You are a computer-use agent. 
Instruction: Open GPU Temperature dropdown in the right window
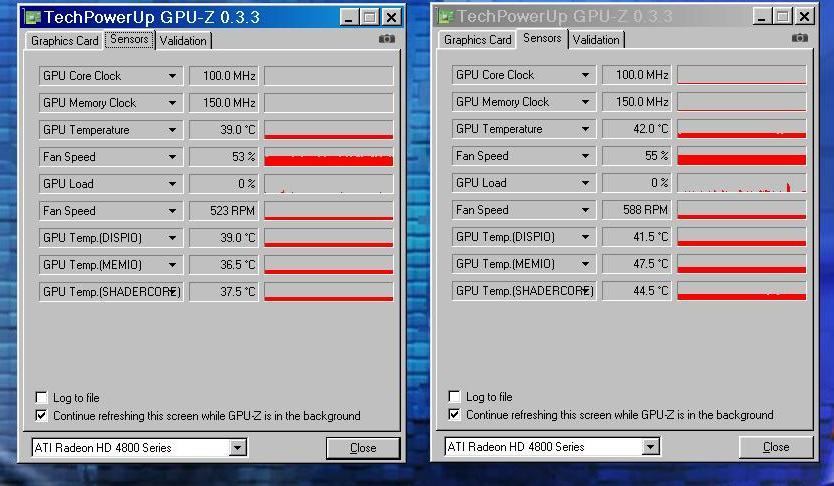(x=585, y=129)
